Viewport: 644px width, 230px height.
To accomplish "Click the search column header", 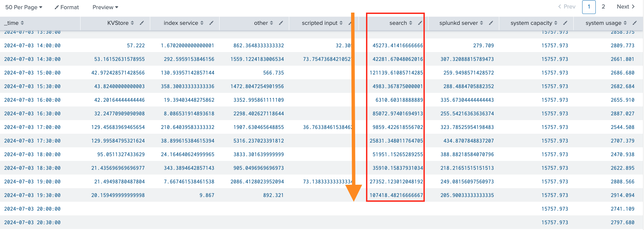I will (398, 23).
